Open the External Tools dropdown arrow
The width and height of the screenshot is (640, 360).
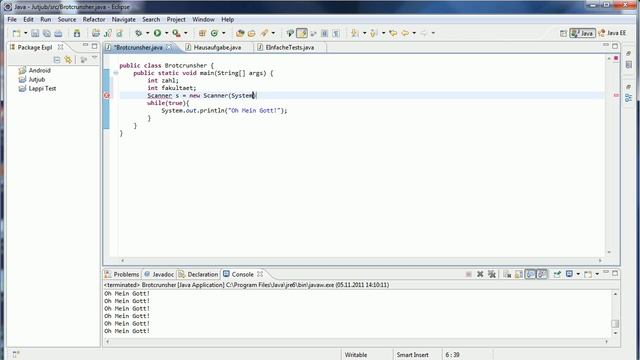click(186, 33)
